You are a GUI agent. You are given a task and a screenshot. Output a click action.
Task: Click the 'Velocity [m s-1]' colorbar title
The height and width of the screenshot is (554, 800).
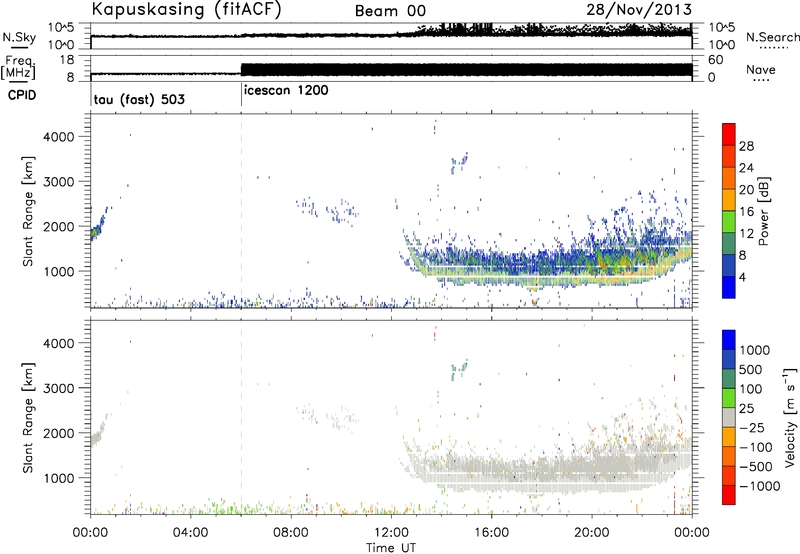tap(790, 418)
